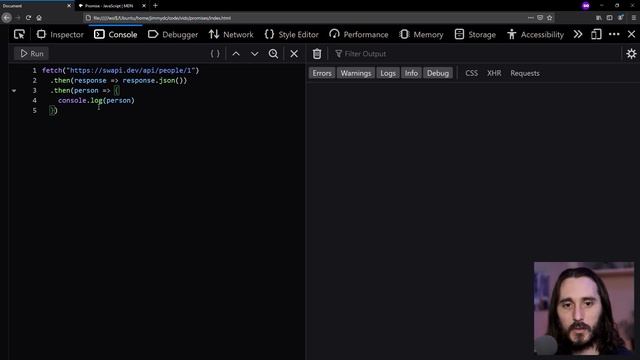
Task: Click console.log(person) in line 4
Action: tap(96, 100)
